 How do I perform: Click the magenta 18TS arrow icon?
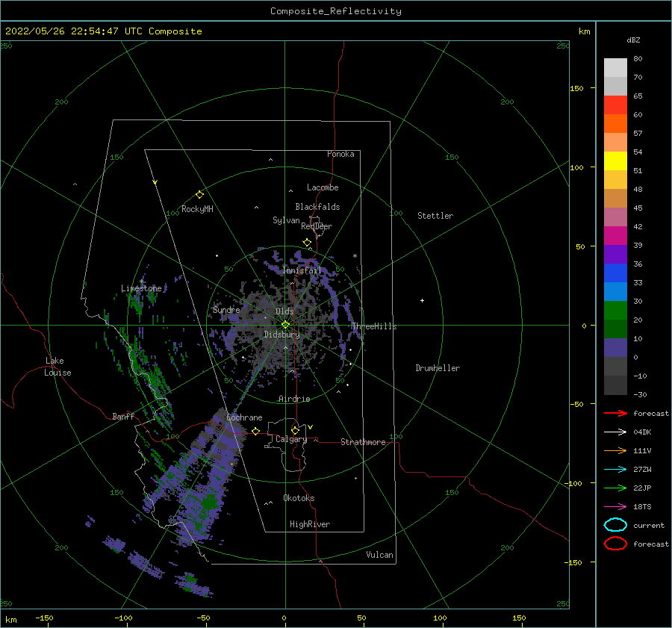615,507
